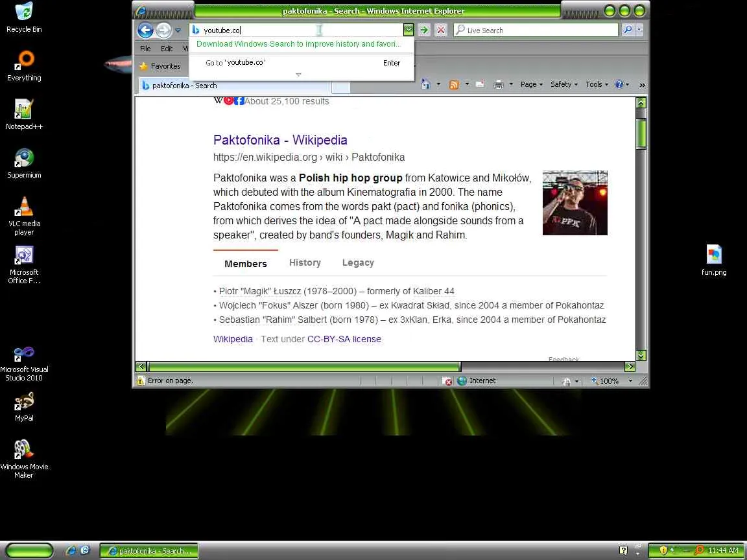Switch to the History tab
747x560 pixels.
click(305, 262)
